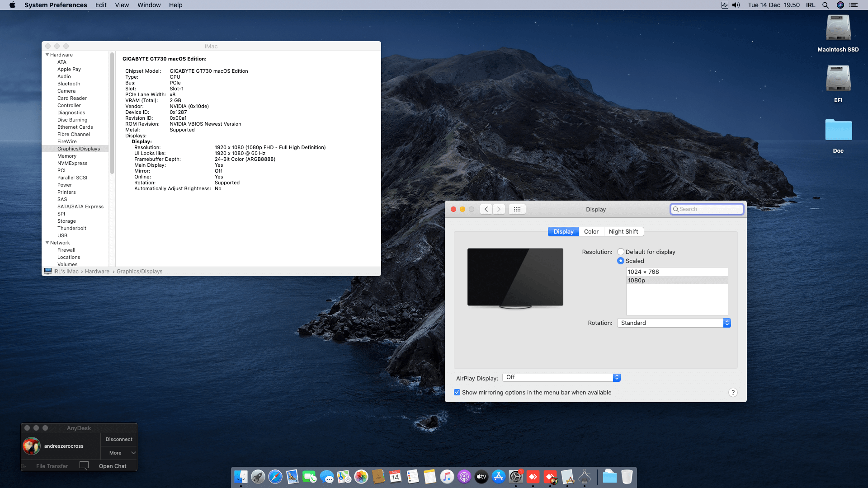Screen dimensions: 868x488
Task: Open Spotlight search from the menu bar
Action: pyautogui.click(x=826, y=5)
